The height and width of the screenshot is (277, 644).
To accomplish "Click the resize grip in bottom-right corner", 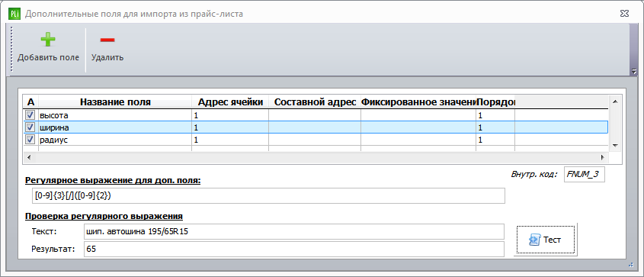I will (632, 266).
